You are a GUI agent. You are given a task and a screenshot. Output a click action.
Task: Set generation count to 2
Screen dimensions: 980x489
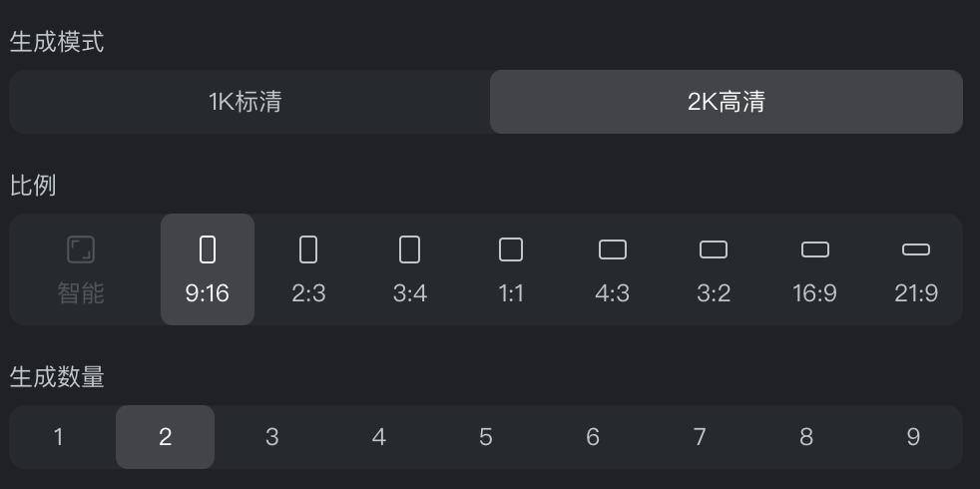click(x=165, y=437)
